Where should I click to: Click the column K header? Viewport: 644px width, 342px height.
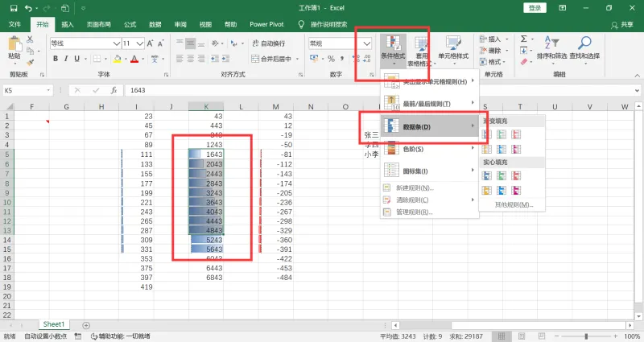tap(206, 106)
